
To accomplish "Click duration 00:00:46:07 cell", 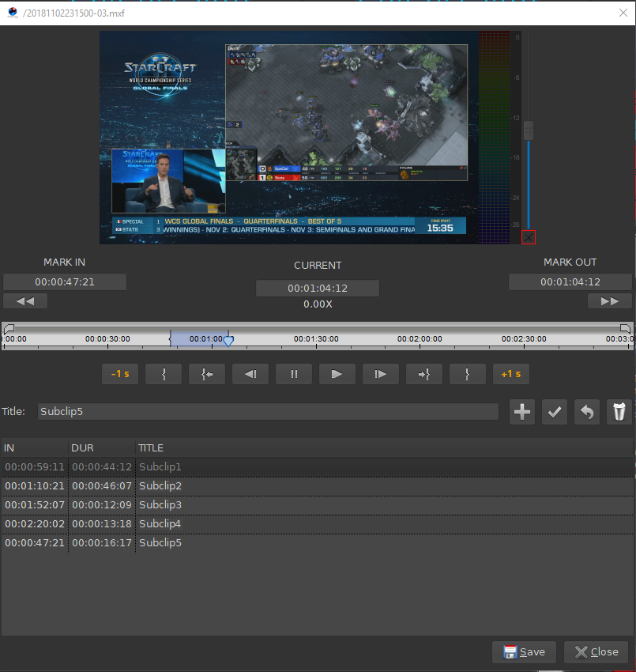I will pos(102,486).
